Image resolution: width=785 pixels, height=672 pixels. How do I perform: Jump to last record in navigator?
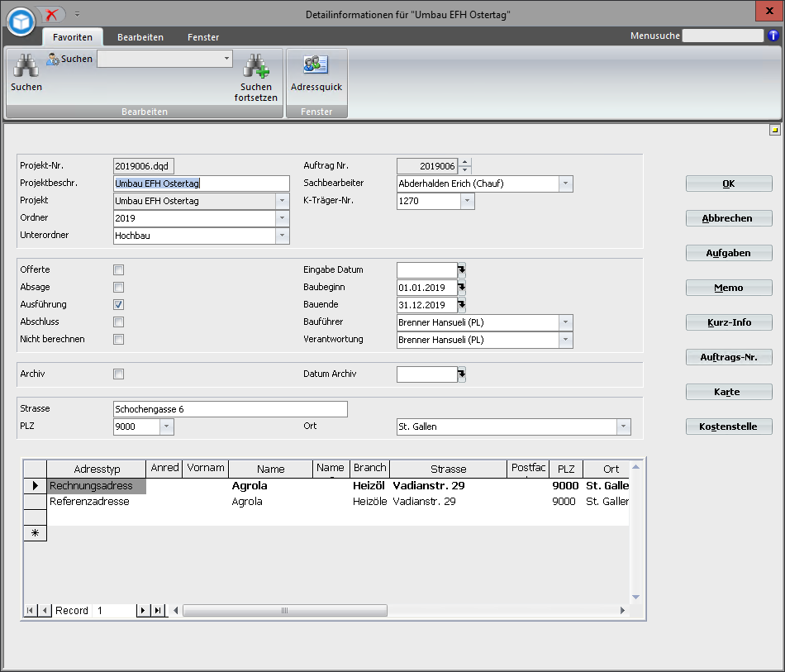pos(158,611)
